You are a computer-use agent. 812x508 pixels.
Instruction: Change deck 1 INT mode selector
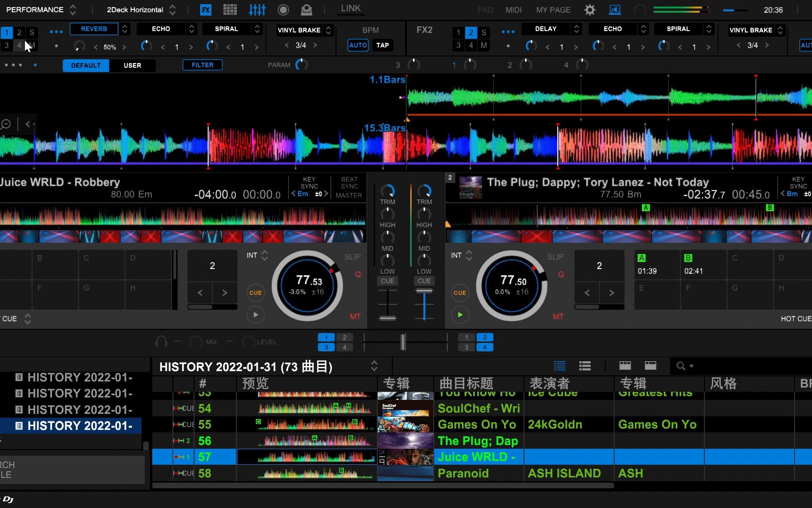[x=257, y=255]
